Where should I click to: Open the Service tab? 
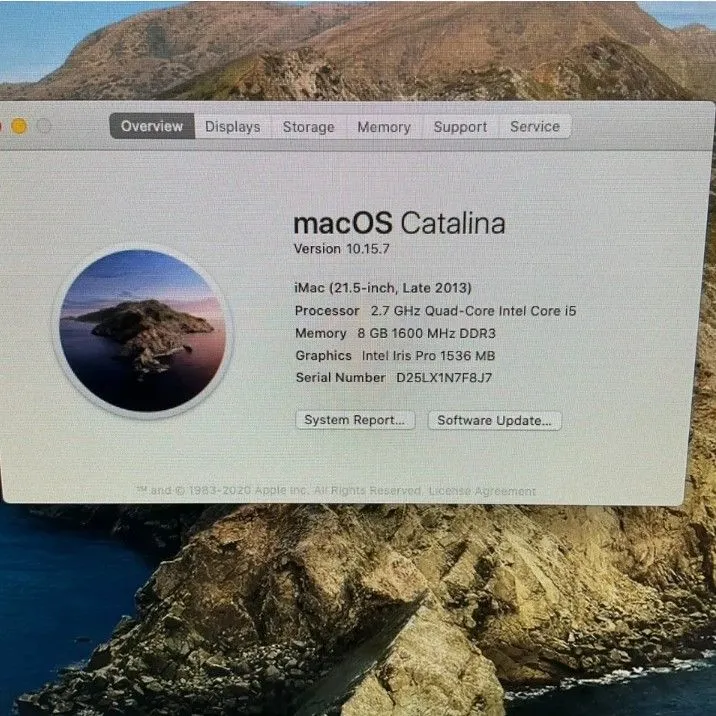pos(535,126)
